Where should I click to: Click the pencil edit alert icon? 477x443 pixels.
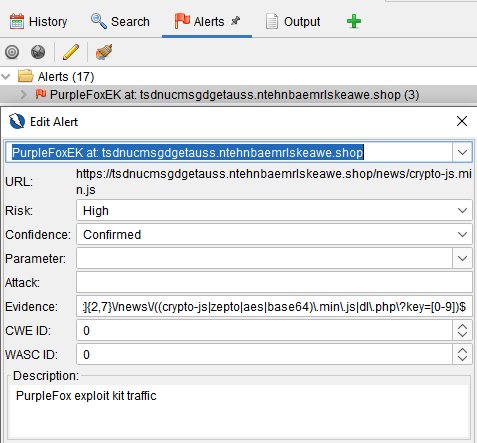click(x=71, y=52)
